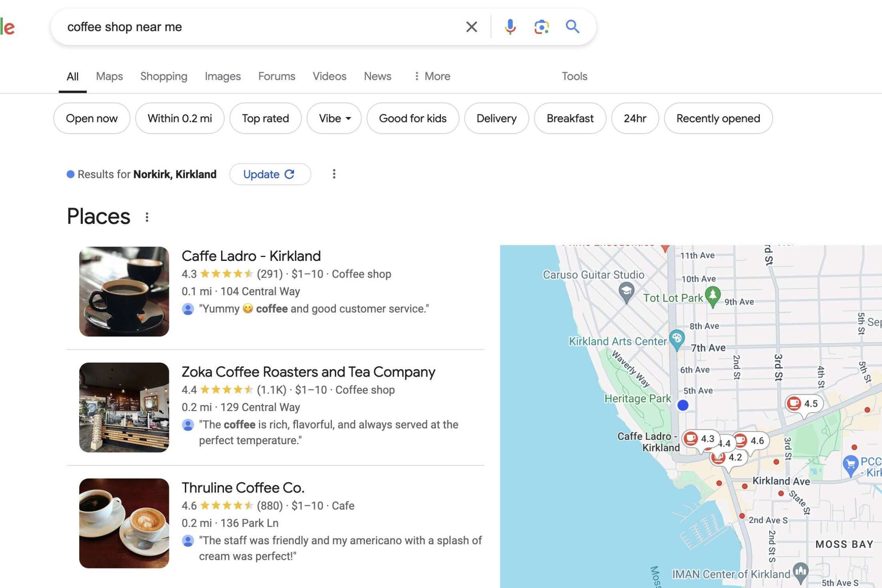Click the Caffe Ladro - Kirkland map label
The image size is (882, 588).
point(649,442)
